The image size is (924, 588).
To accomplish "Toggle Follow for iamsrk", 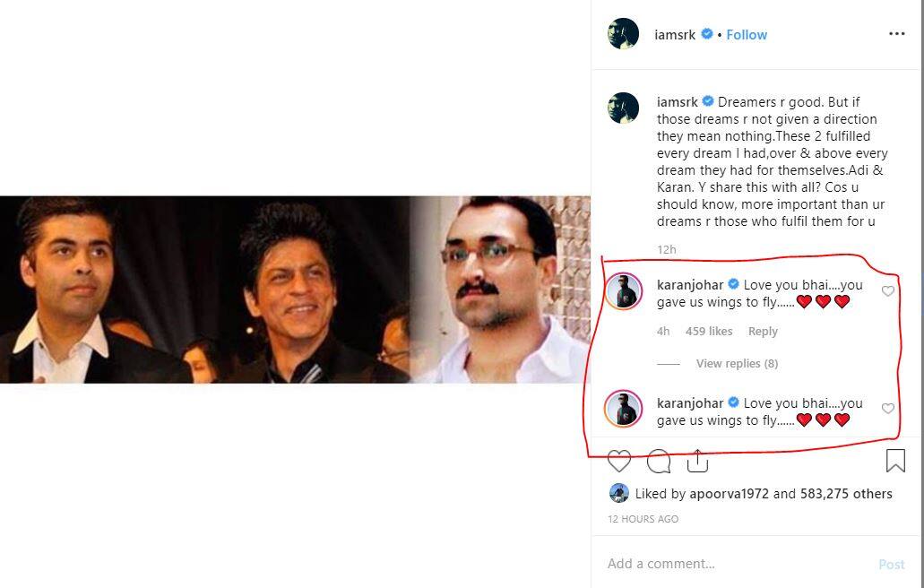I will [x=747, y=34].
